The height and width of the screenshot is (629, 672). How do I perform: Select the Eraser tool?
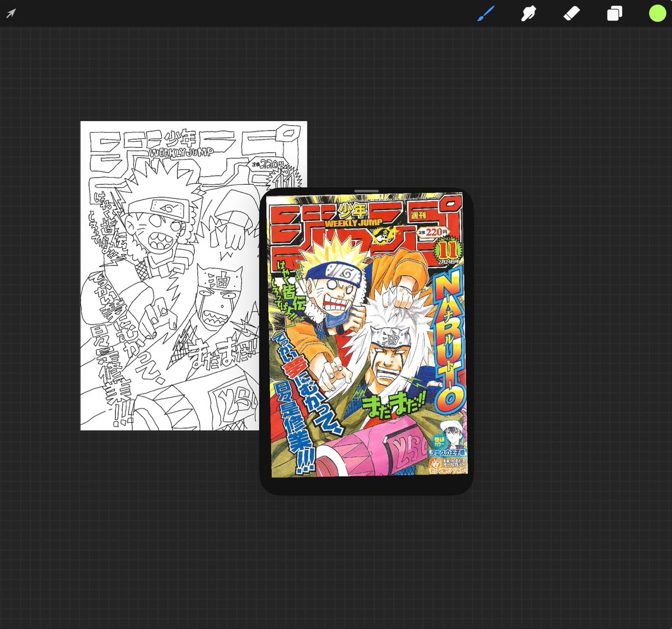tap(571, 13)
